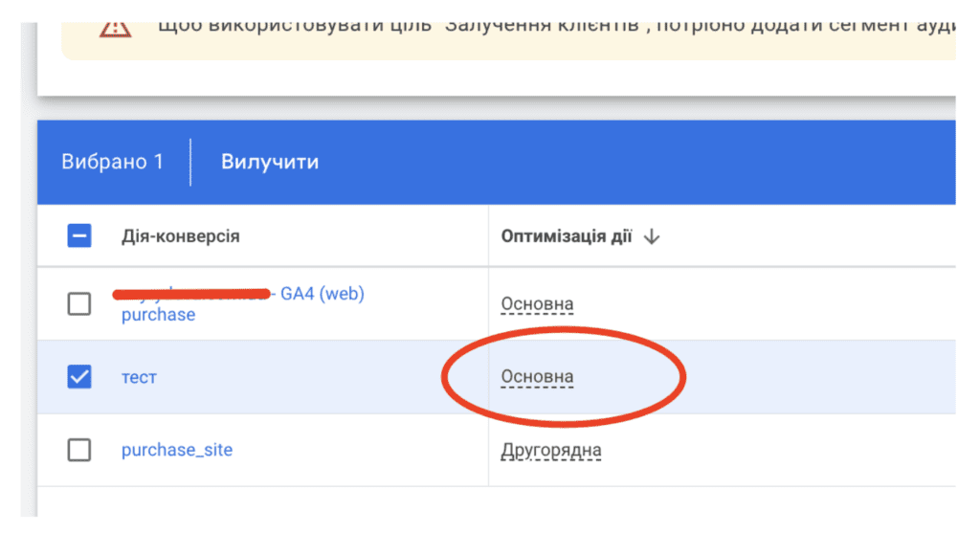Click the sort arrow next to Оптимізація дії
Image resolution: width=980 pixels, height=556 pixels.
652,236
